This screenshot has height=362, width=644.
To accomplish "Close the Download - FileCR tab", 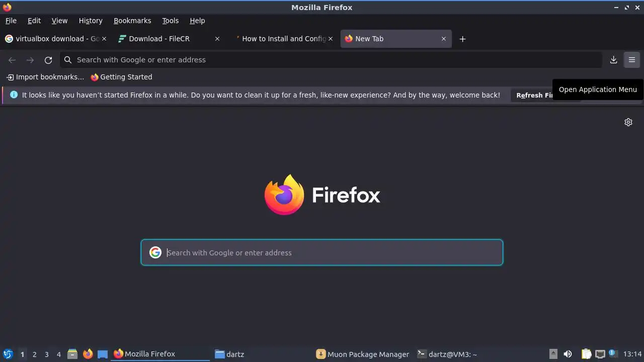I will (x=217, y=39).
